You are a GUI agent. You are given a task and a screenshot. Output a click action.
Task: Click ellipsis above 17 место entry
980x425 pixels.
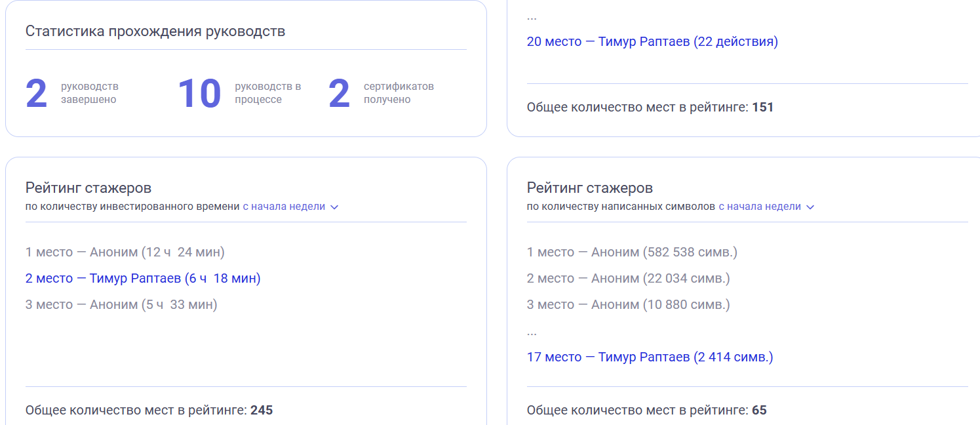(532, 333)
